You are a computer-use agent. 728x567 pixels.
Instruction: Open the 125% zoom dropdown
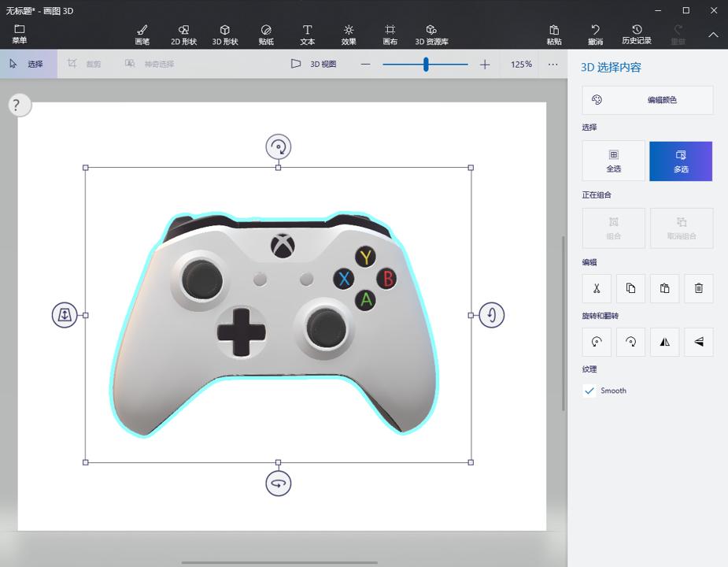[x=520, y=65]
